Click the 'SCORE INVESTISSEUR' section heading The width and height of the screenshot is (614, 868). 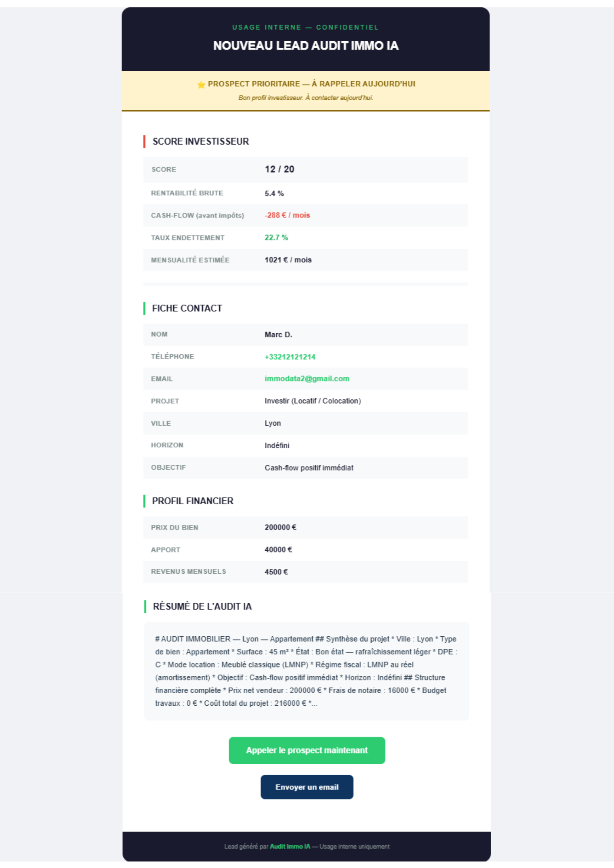point(201,141)
